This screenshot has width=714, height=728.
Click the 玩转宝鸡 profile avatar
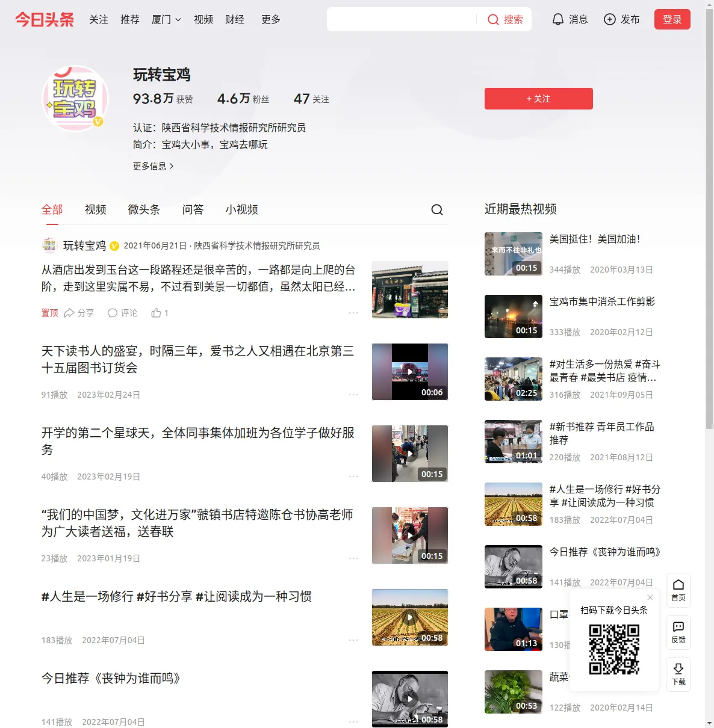[75, 98]
